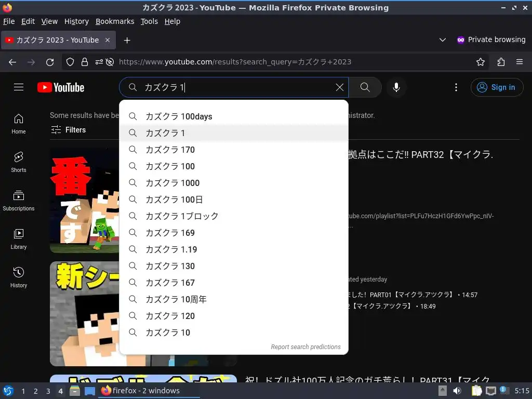Screen dimensions: 532x399
Task: Open the file manager taskbar icon
Action: pos(75,391)
